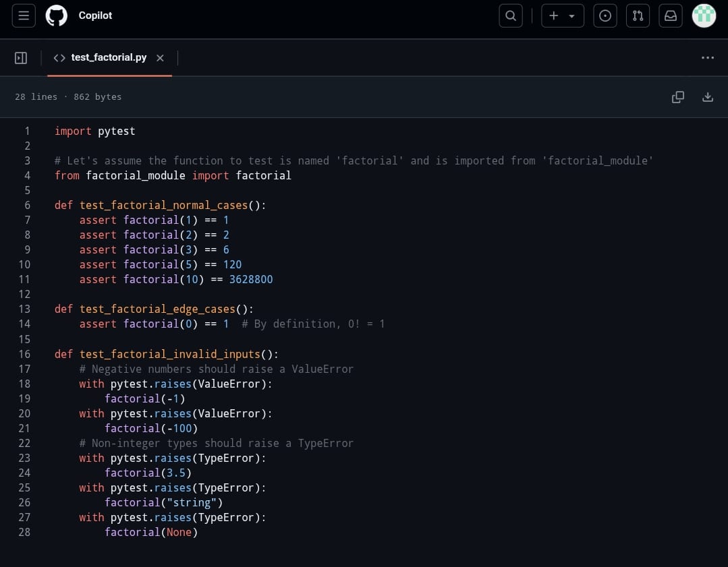Go to GitHub homepage via Octocat logo
This screenshot has height=567, width=728.
57,16
